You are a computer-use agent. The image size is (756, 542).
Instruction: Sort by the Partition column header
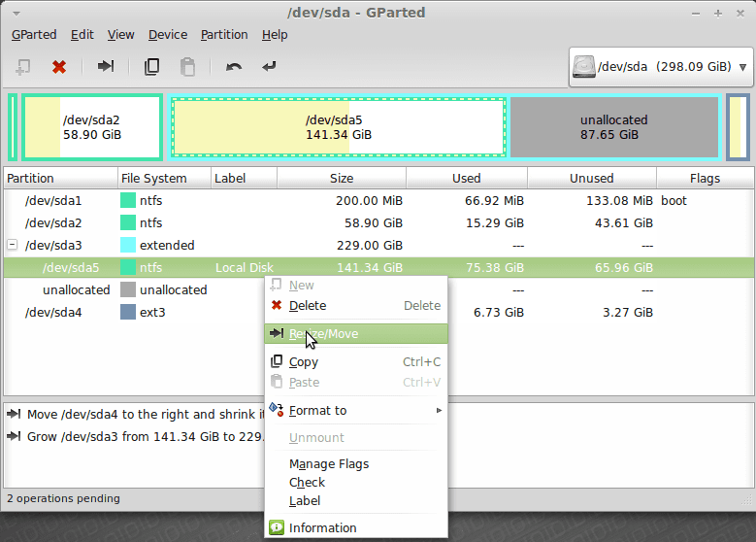point(61,178)
